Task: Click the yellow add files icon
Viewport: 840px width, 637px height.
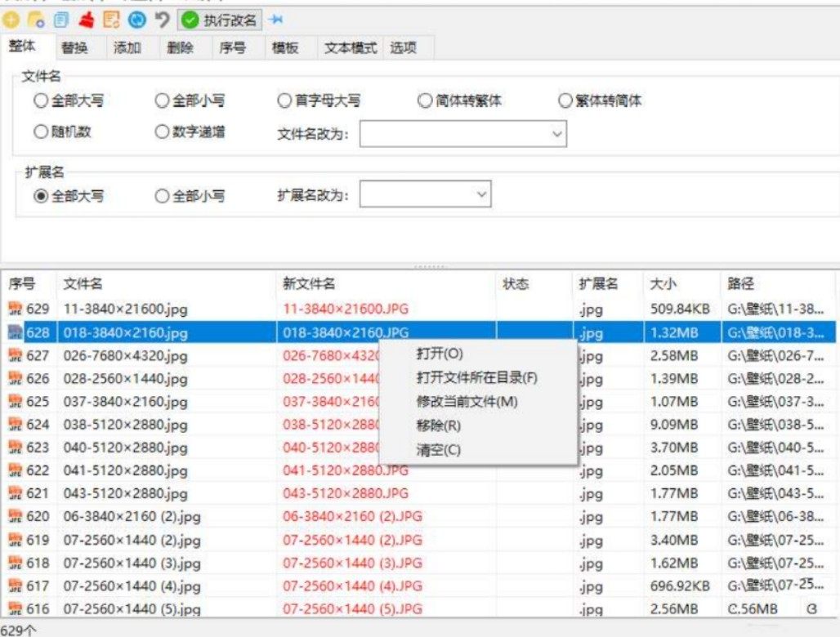Action: point(15,20)
